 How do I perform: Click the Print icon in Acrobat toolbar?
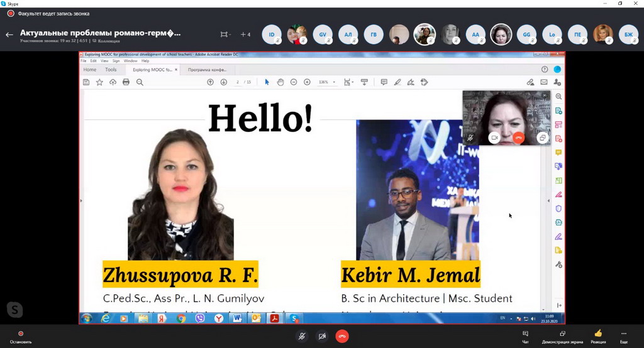(x=126, y=82)
